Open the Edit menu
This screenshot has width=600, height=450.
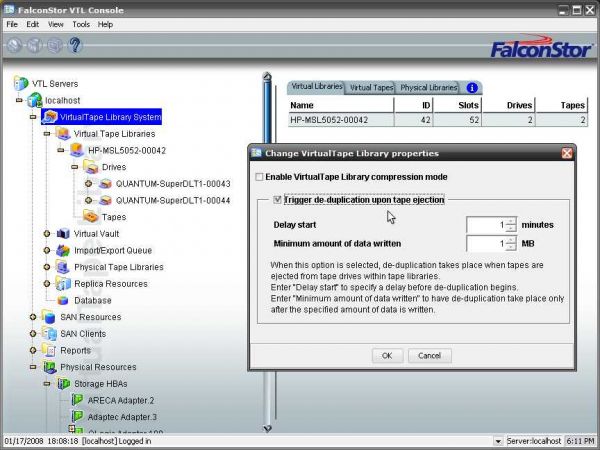pos(33,24)
